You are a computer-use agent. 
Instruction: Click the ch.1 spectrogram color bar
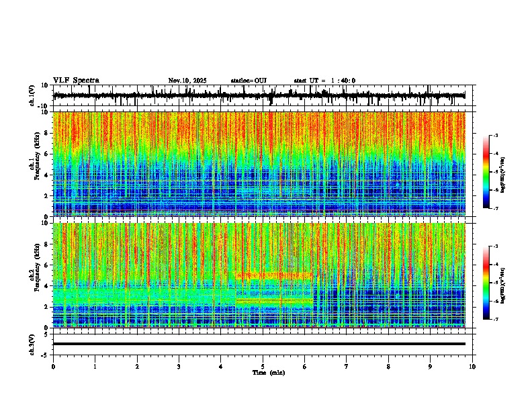click(x=486, y=172)
